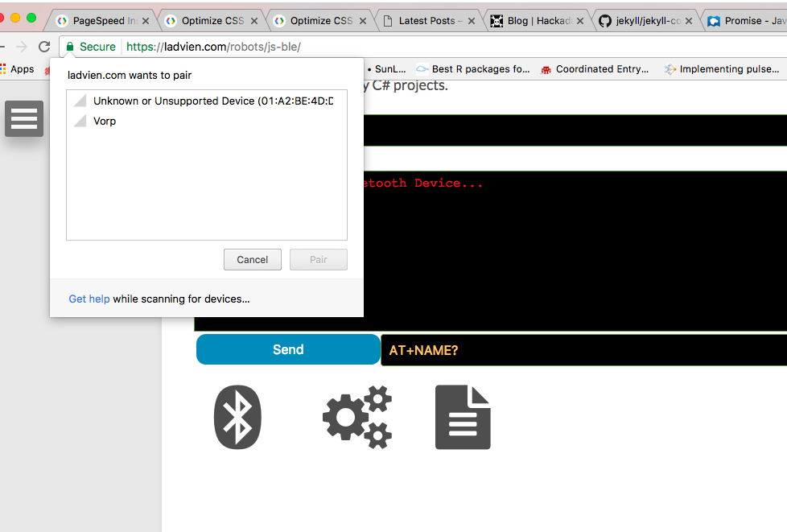The height and width of the screenshot is (532, 787).
Task: Open the hamburger menu on the left
Action: pyautogui.click(x=23, y=118)
